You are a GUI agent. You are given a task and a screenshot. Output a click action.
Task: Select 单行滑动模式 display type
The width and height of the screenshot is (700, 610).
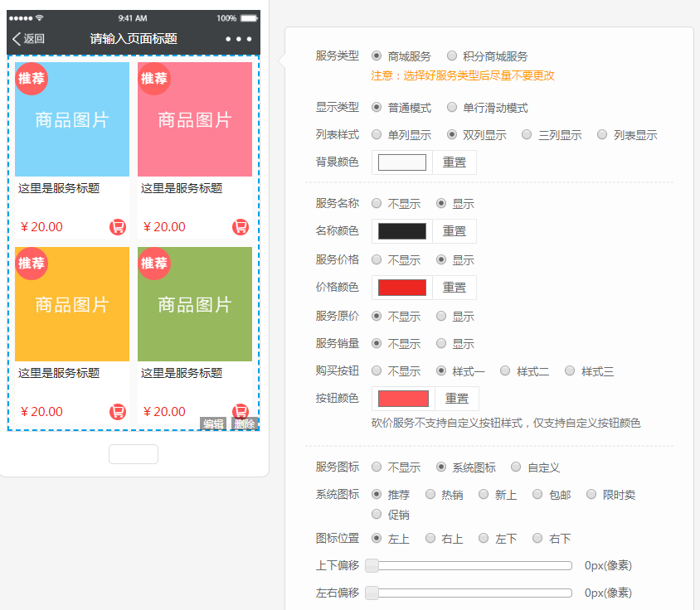click(452, 108)
